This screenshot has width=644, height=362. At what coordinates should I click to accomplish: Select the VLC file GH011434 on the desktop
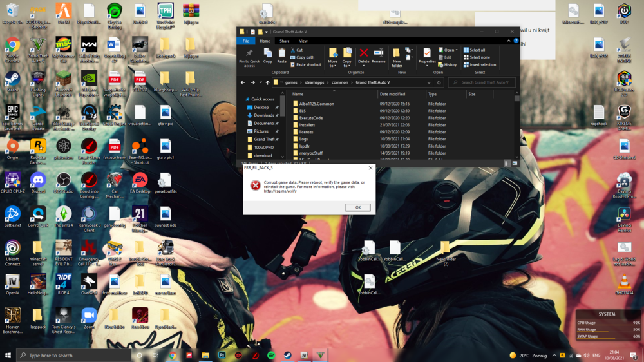pyautogui.click(x=624, y=285)
